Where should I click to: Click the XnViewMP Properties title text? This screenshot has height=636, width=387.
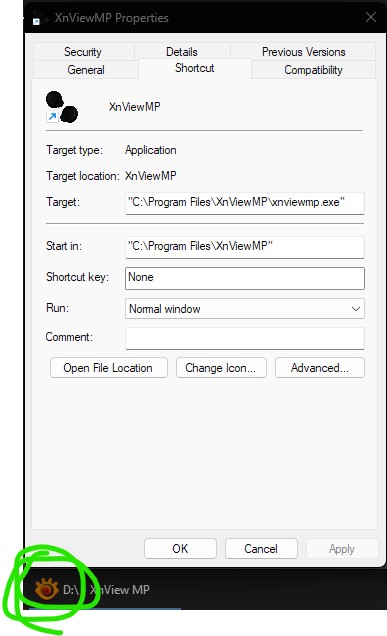112,18
